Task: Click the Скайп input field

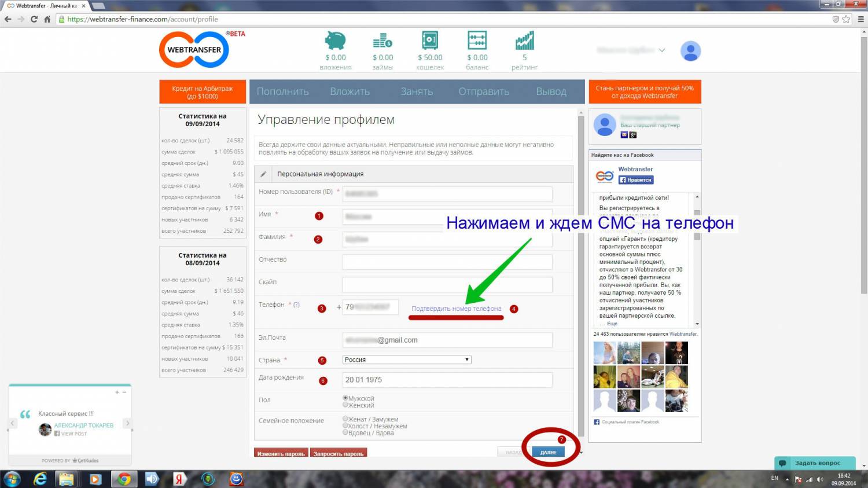Action: (447, 284)
